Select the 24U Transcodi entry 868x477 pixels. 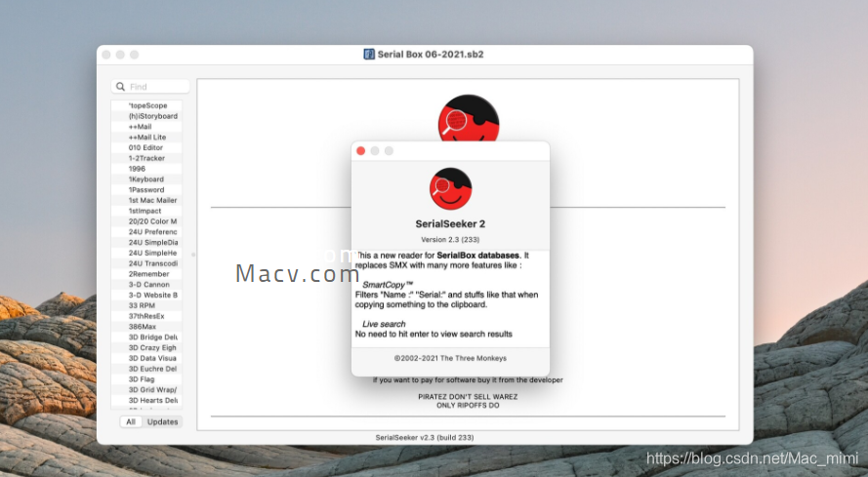146,263
